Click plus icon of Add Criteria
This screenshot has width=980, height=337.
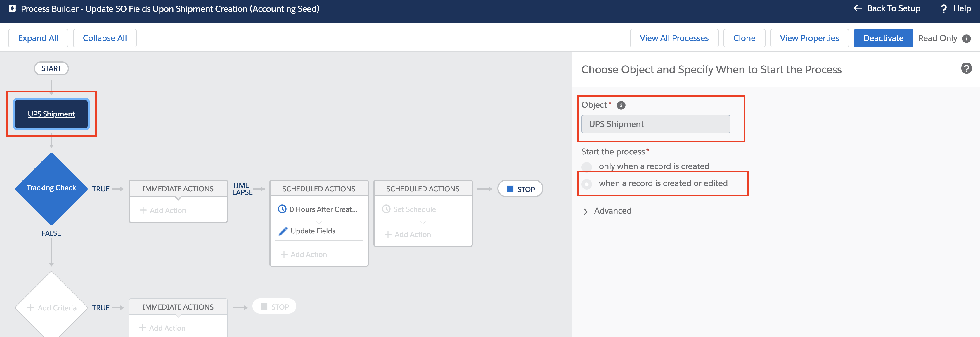31,308
